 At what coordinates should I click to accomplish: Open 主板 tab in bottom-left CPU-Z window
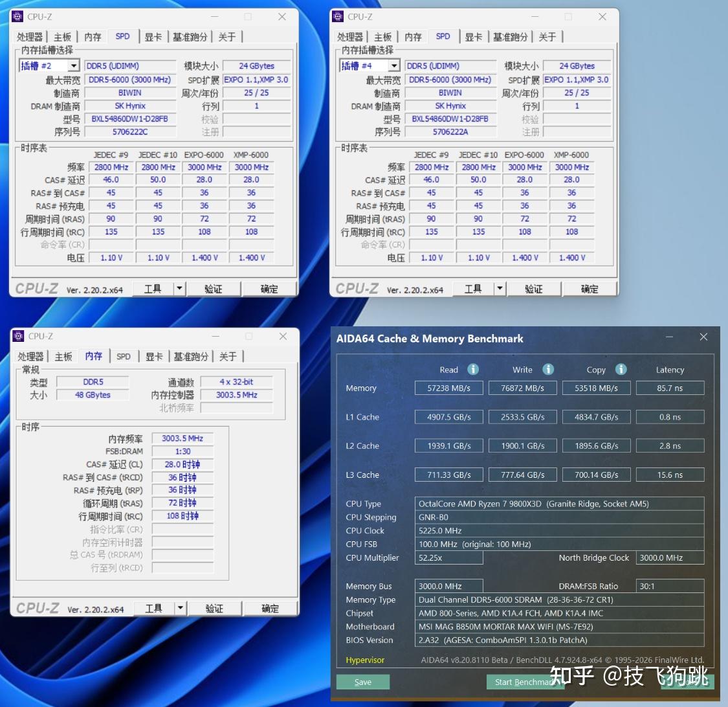click(63, 356)
